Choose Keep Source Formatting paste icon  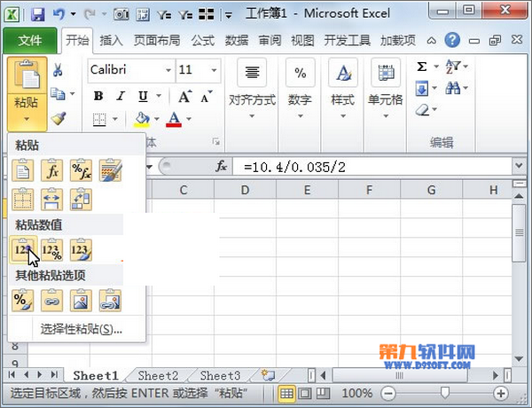pyautogui.click(x=110, y=170)
